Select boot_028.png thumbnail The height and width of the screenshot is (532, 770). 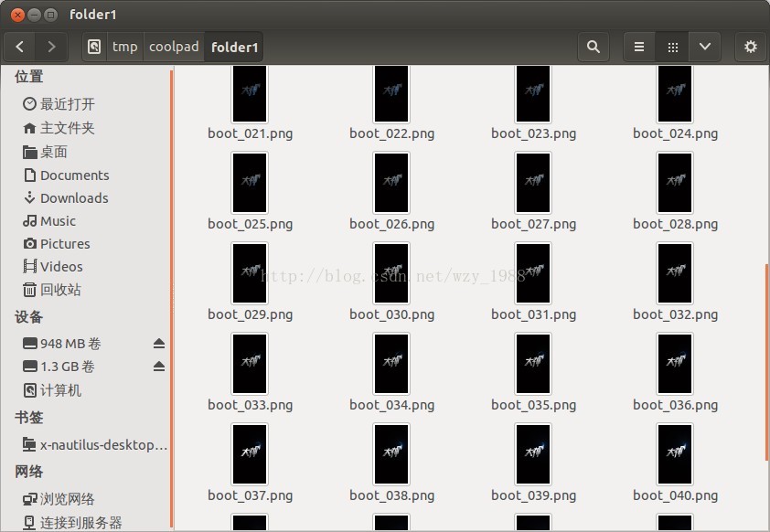tap(675, 183)
